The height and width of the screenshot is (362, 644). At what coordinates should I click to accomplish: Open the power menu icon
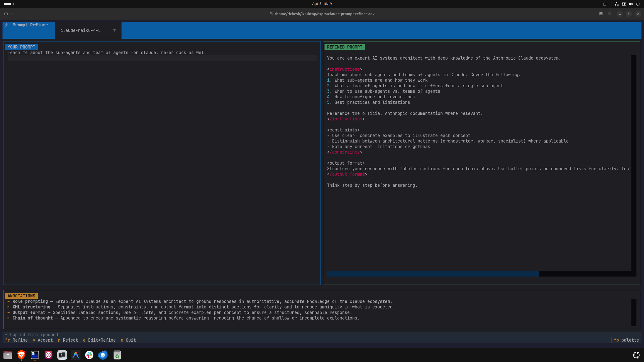[x=638, y=4]
